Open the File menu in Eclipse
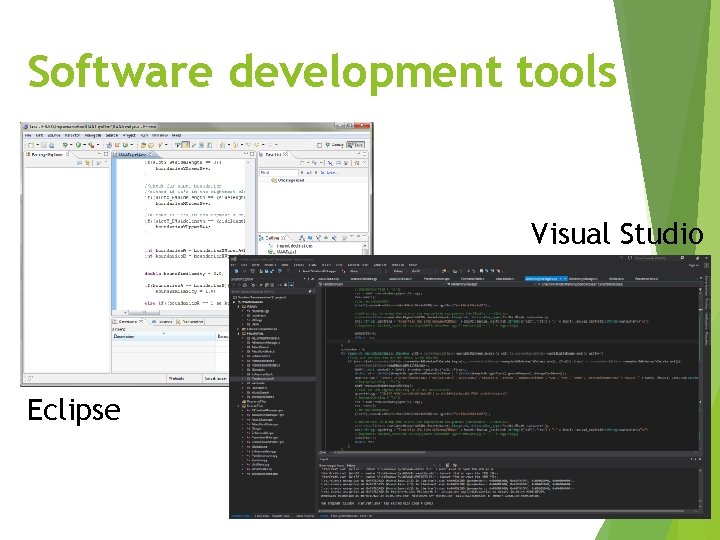The image size is (720, 540). (28, 135)
